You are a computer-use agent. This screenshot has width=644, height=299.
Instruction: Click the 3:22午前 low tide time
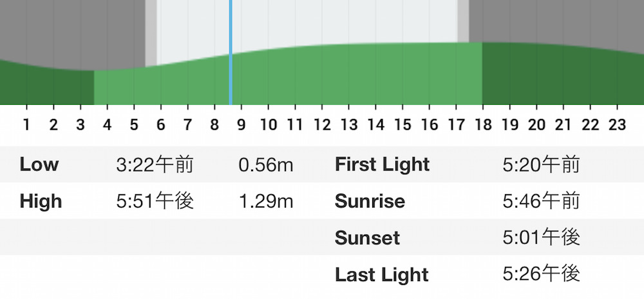[155, 165]
